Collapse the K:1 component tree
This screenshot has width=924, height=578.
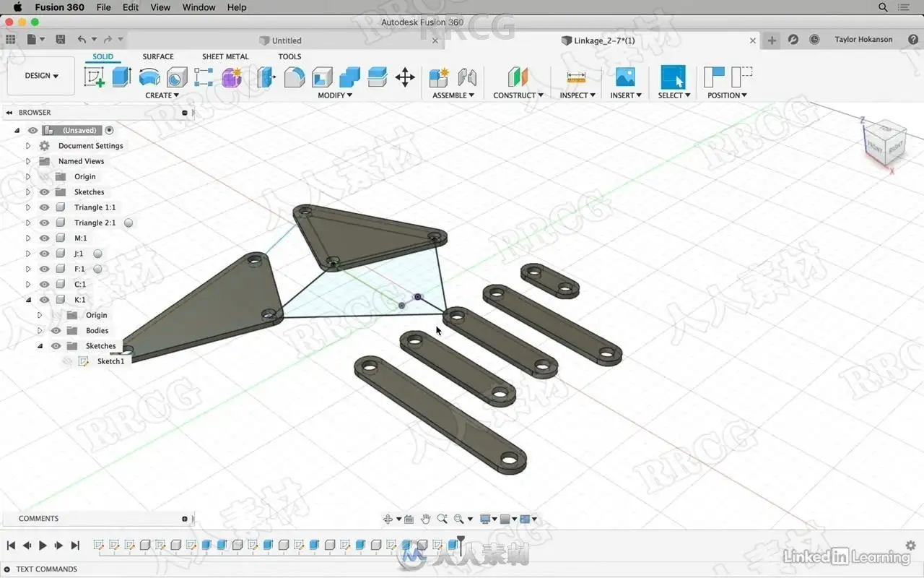click(x=28, y=300)
